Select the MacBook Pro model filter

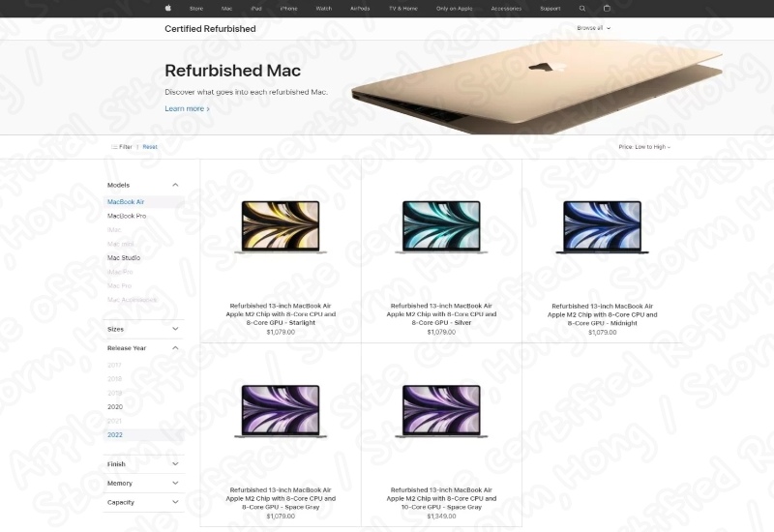click(127, 216)
